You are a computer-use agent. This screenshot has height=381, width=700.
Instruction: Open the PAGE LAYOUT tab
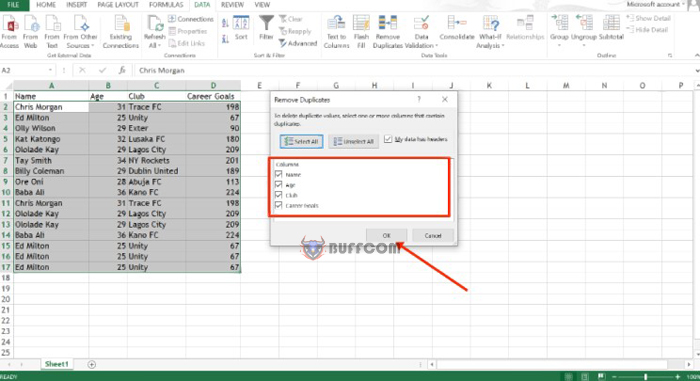(118, 5)
